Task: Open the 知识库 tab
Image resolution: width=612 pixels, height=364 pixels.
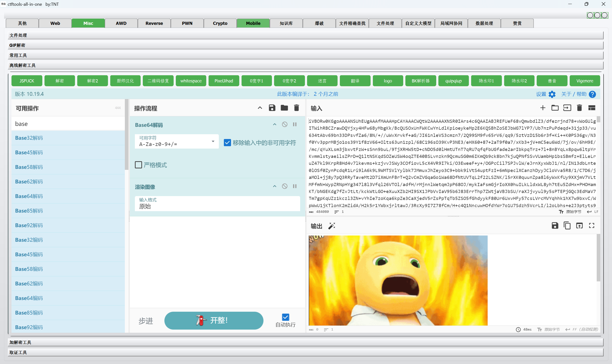Action: pos(286,23)
